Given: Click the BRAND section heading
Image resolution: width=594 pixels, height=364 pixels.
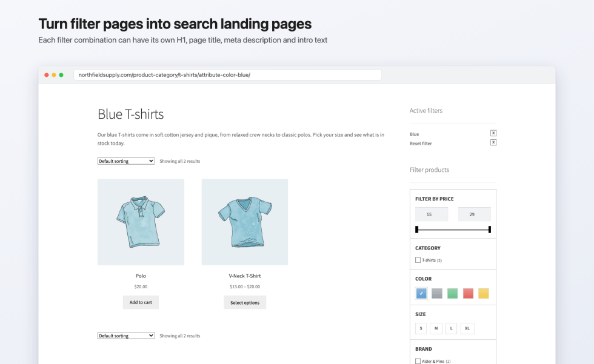Looking at the screenshot, I should tap(423, 349).
